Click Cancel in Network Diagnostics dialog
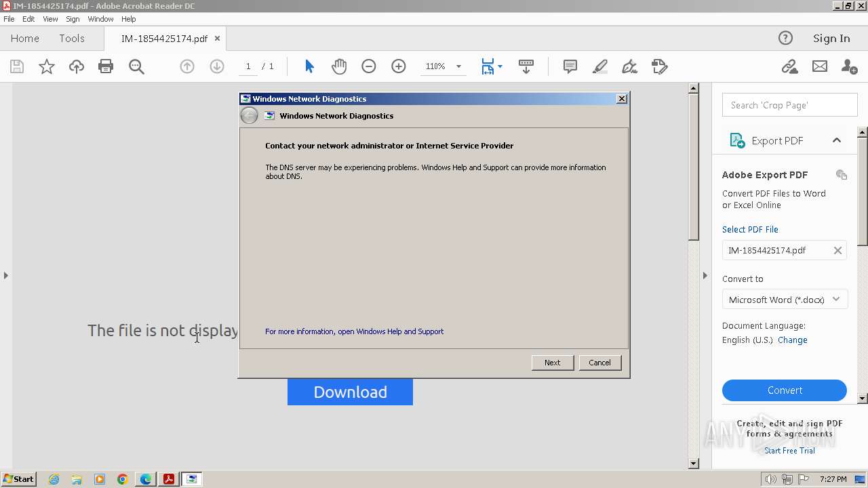Viewport: 868px width, 488px height. pyautogui.click(x=599, y=363)
